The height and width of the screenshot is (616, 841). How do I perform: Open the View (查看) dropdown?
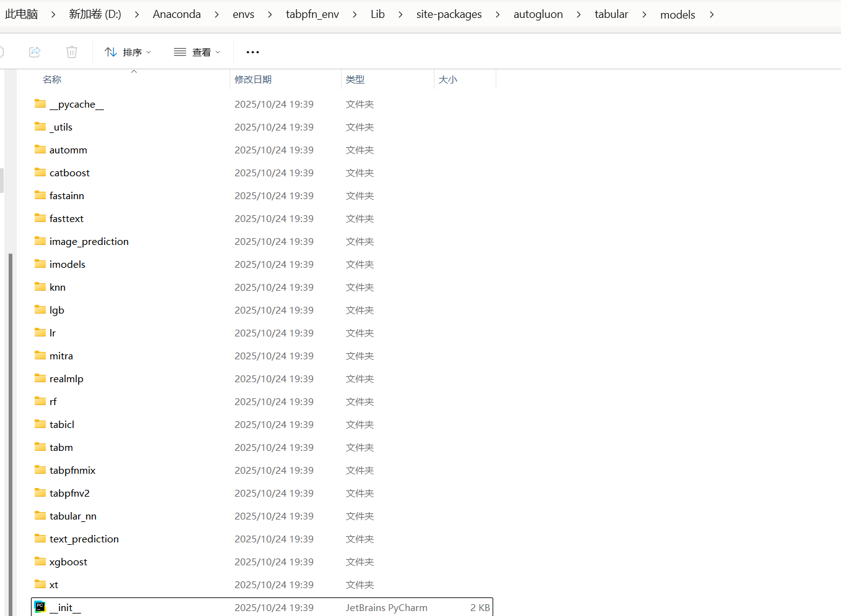(x=197, y=52)
